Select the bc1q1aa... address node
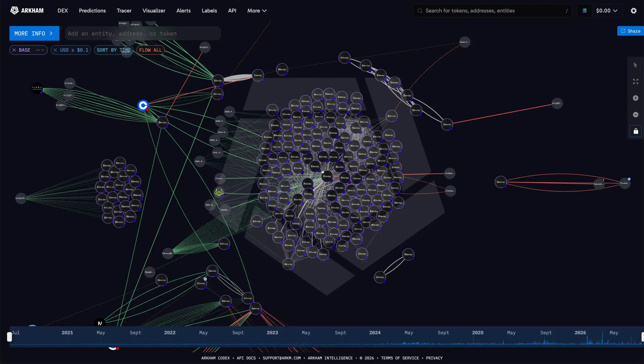Viewport: 644px width, 364px height. tap(70, 83)
